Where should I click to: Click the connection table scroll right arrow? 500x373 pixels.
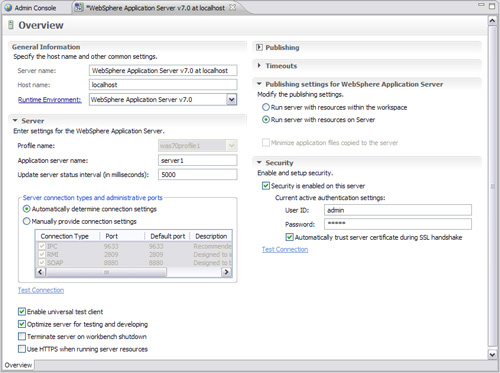click(x=226, y=272)
